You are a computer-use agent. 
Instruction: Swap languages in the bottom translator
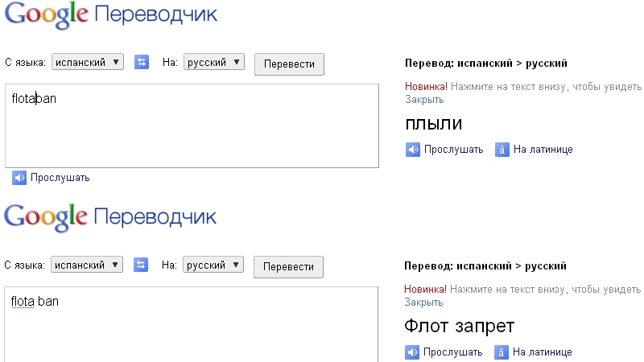(x=142, y=264)
